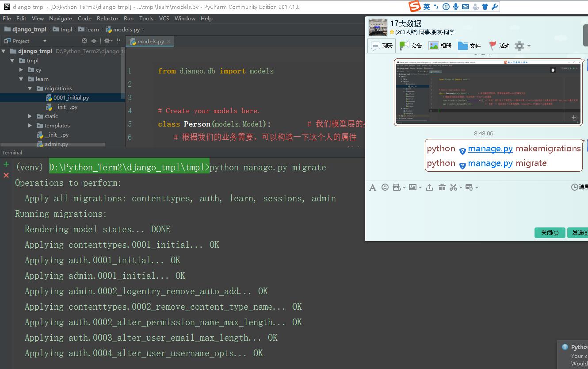The height and width of the screenshot is (369, 588).
Task: Open the shared screenshot image in chat
Action: (x=489, y=92)
